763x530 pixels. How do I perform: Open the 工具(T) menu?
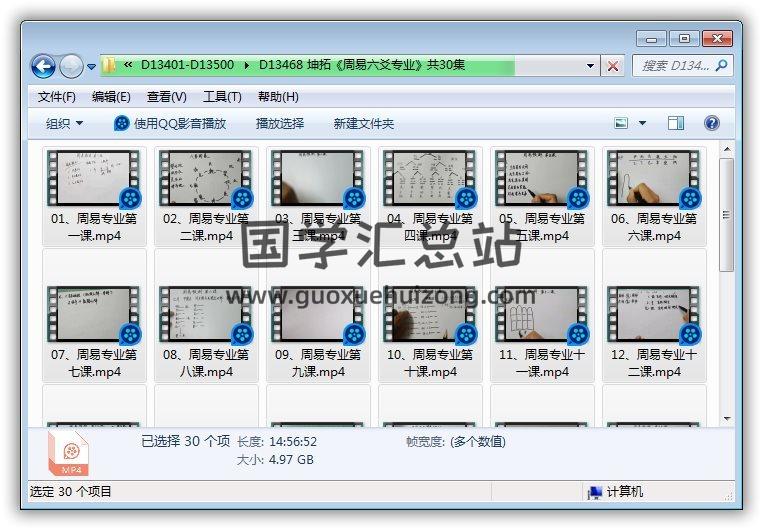pyautogui.click(x=222, y=97)
